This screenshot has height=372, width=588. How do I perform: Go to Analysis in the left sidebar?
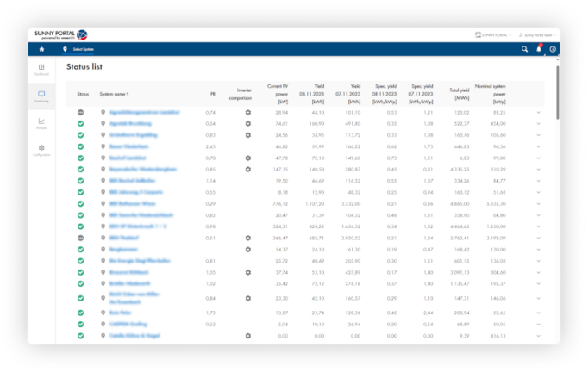42,122
